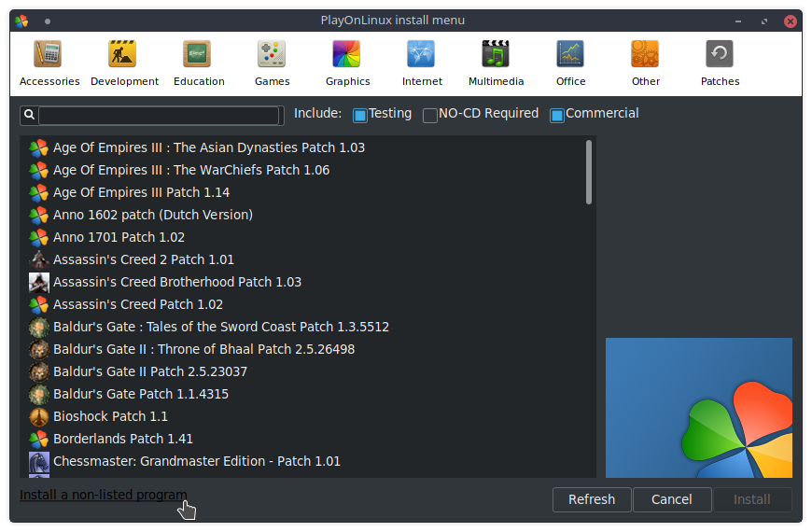Click the Install button
The height and width of the screenshot is (532, 812).
(752, 499)
